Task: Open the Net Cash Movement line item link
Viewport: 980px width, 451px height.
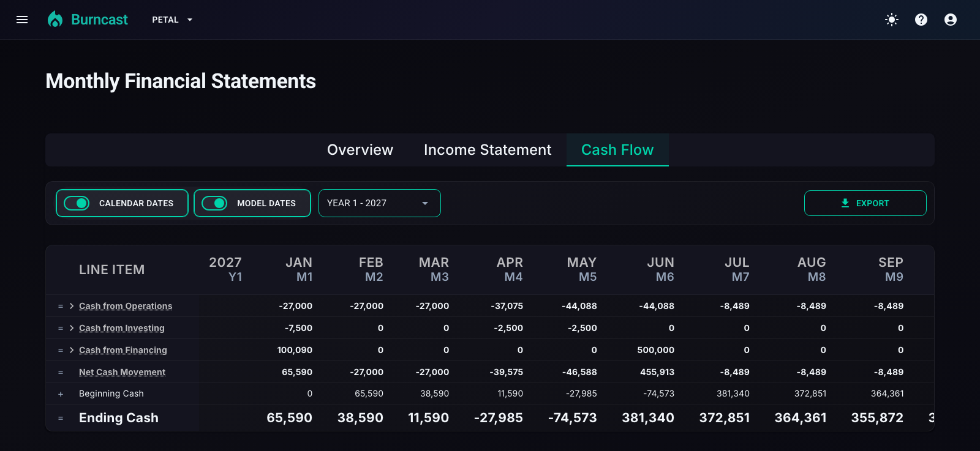Action: coord(123,372)
